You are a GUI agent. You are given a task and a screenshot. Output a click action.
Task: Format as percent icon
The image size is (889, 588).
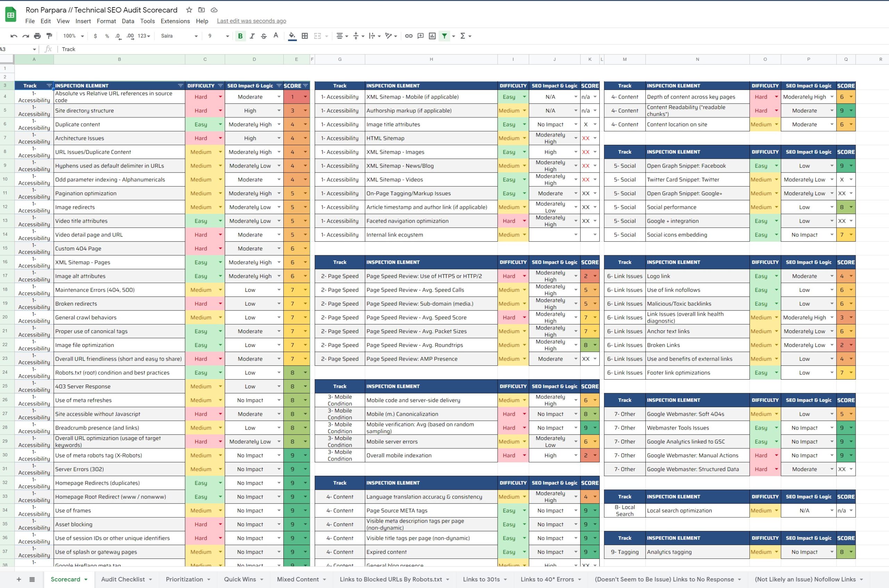(x=107, y=36)
